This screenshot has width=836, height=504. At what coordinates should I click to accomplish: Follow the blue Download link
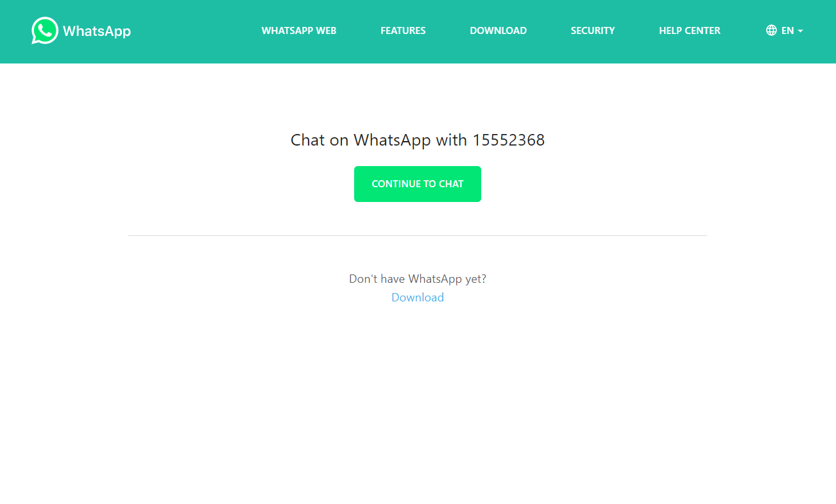coord(418,298)
